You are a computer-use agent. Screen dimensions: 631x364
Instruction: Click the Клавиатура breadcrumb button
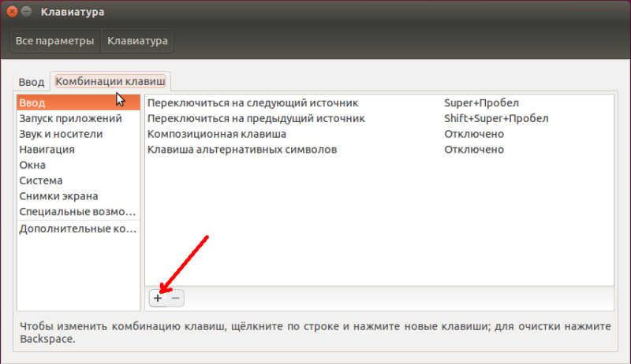click(137, 41)
